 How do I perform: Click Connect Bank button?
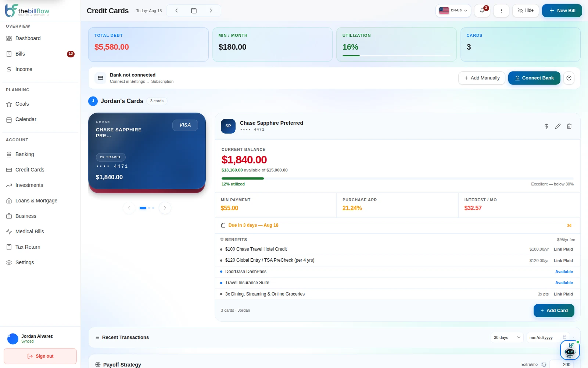534,78
